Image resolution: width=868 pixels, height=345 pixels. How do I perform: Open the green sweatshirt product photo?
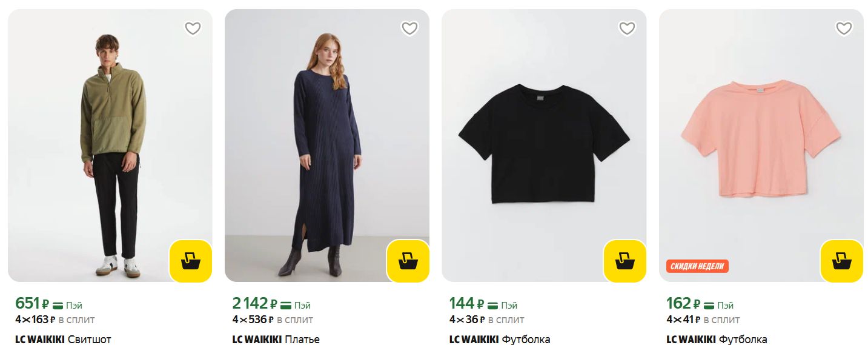[x=110, y=146]
